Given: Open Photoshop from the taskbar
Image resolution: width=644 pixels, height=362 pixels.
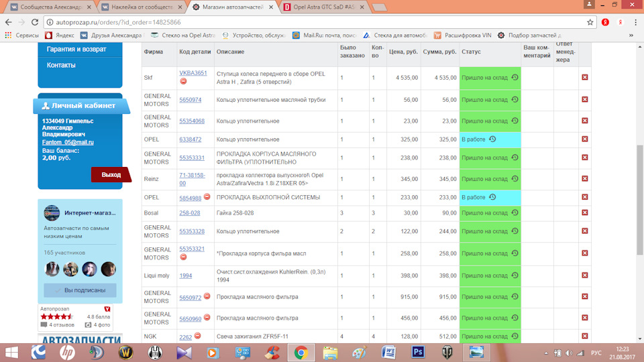Looking at the screenshot, I should pos(418,352).
